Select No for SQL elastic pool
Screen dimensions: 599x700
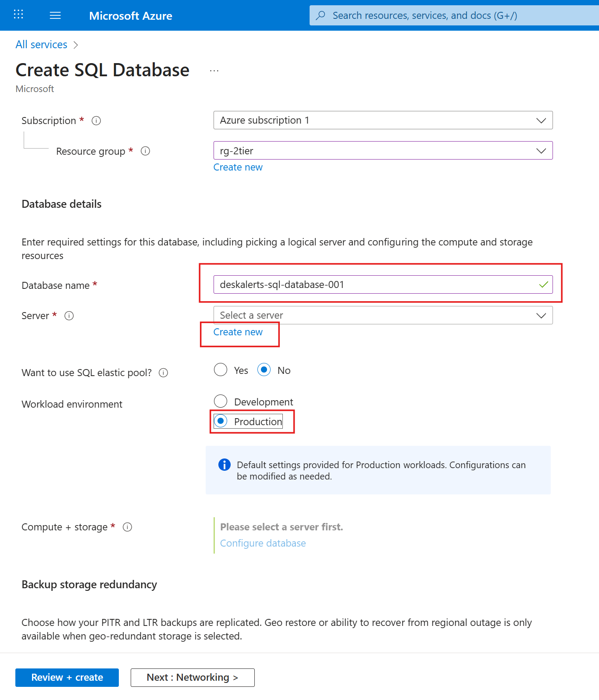pos(264,370)
